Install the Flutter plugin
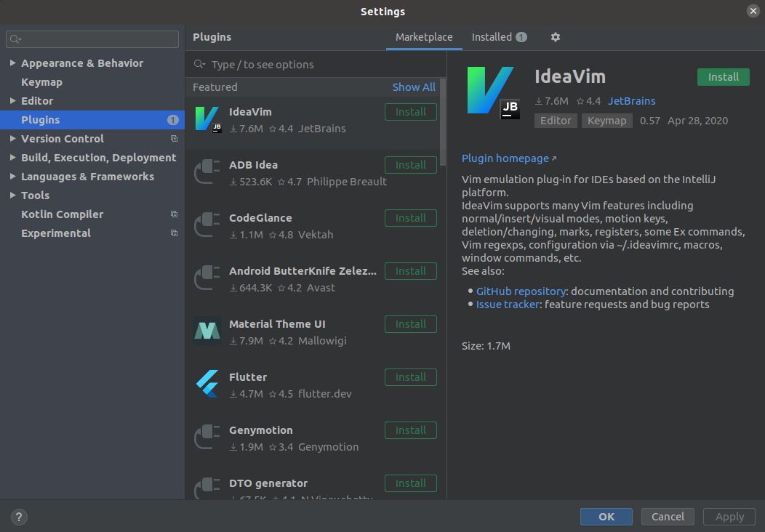 pos(411,377)
